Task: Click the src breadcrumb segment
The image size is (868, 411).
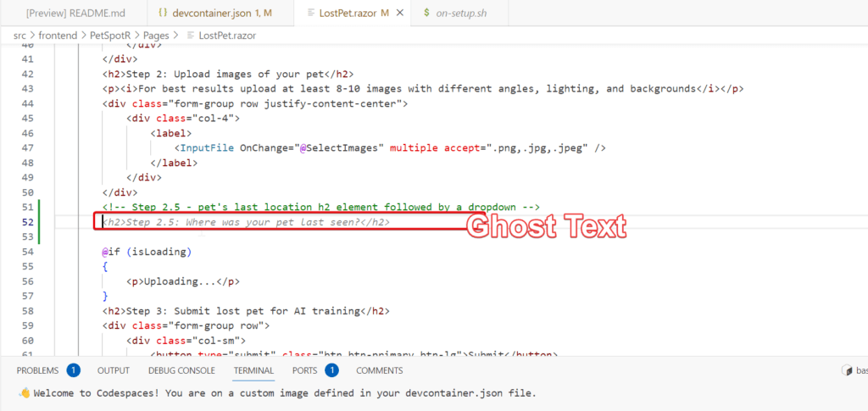Action: (19, 36)
